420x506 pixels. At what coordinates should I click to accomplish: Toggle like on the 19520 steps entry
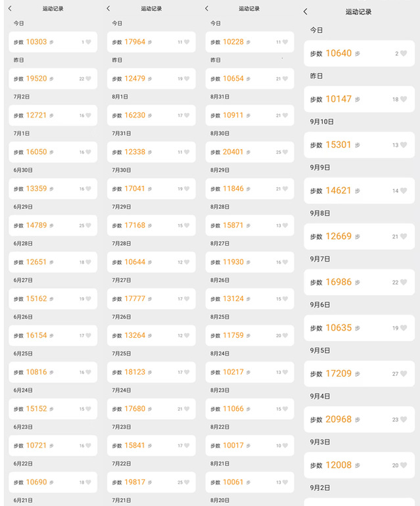click(89, 79)
